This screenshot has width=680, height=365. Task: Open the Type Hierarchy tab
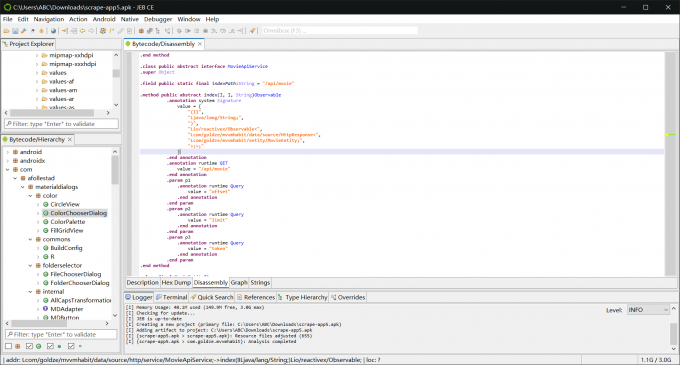[302, 297]
